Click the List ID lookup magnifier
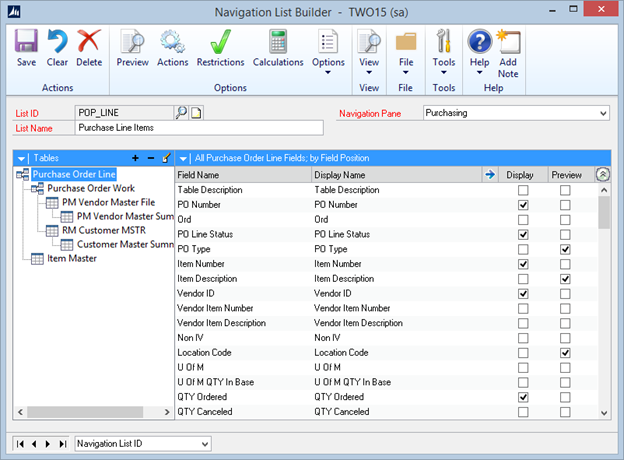This screenshot has height=460, width=624. [x=181, y=113]
